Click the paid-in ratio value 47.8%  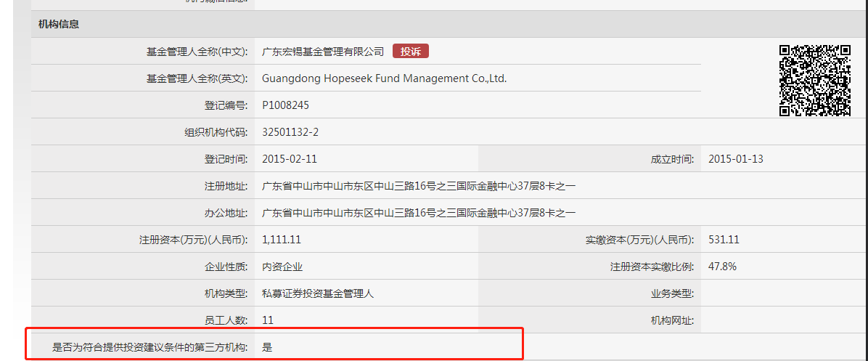pyautogui.click(x=722, y=267)
